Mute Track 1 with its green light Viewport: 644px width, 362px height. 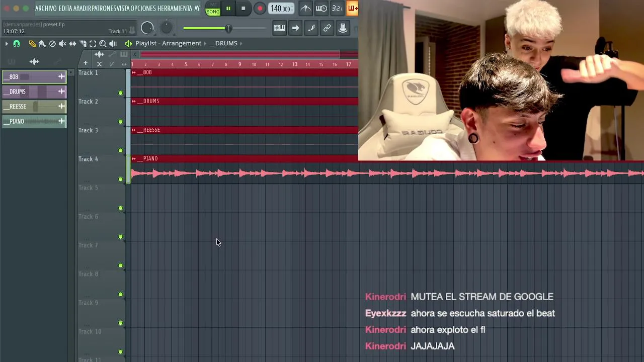point(120,93)
